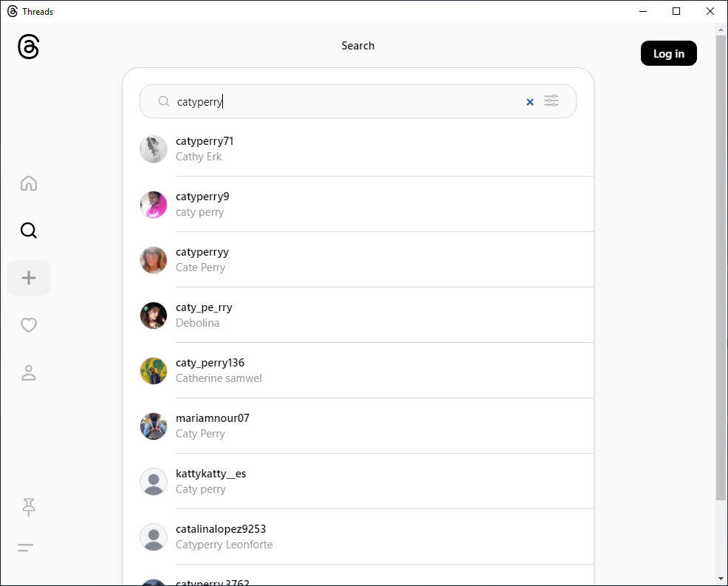
Task: Click the magnifier icon in search box
Action: coord(163,101)
